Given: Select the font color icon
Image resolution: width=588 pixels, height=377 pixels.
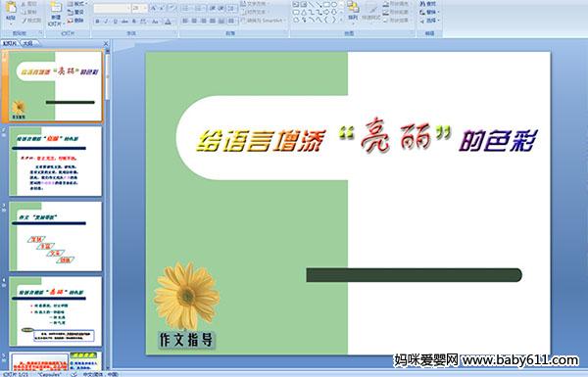Looking at the screenshot, I should (x=168, y=22).
